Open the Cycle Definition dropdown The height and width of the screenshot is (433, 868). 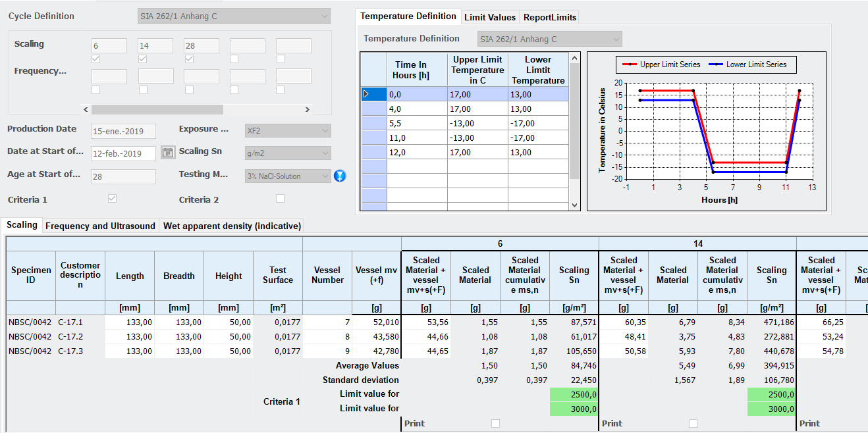click(x=234, y=16)
